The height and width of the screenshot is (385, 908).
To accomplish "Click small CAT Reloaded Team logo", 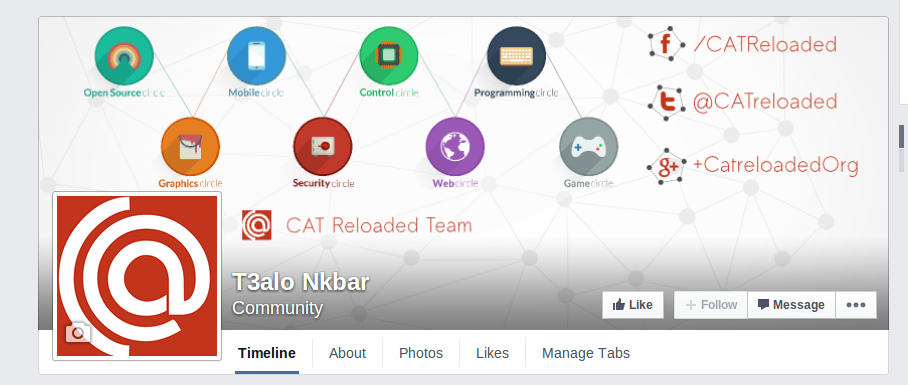I will click(x=257, y=225).
